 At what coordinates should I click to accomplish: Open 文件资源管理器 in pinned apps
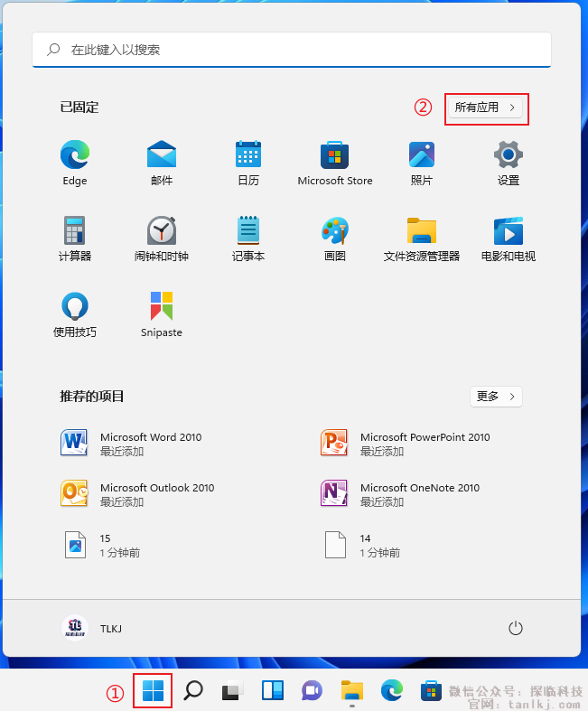coord(422,239)
